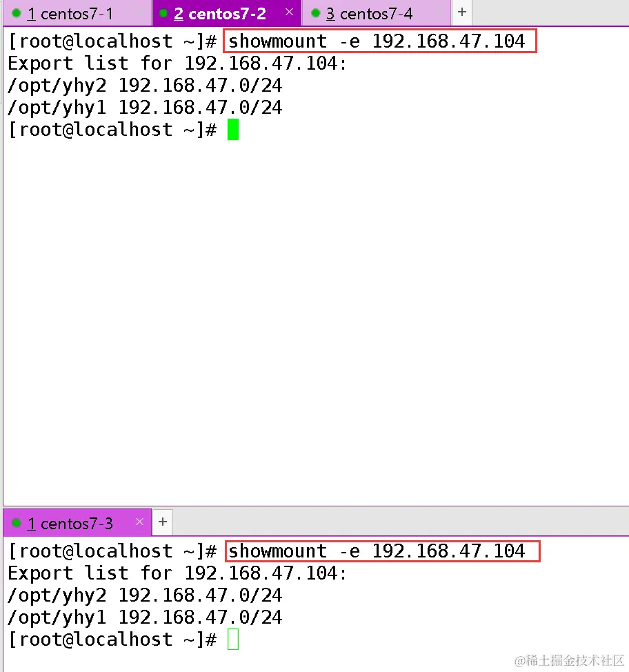Image resolution: width=629 pixels, height=672 pixels.
Task: Click 'Export list for' line in upper terminal
Action: (177, 63)
